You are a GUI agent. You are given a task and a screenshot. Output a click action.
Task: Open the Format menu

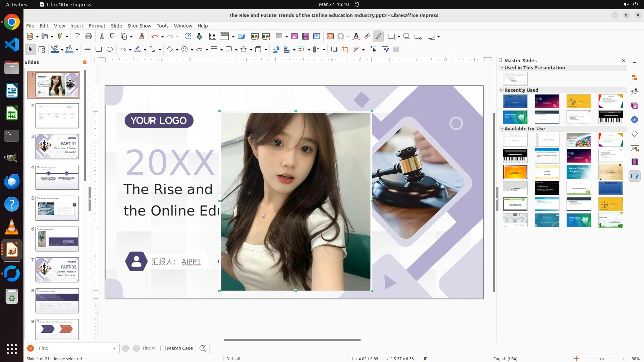tap(97, 26)
